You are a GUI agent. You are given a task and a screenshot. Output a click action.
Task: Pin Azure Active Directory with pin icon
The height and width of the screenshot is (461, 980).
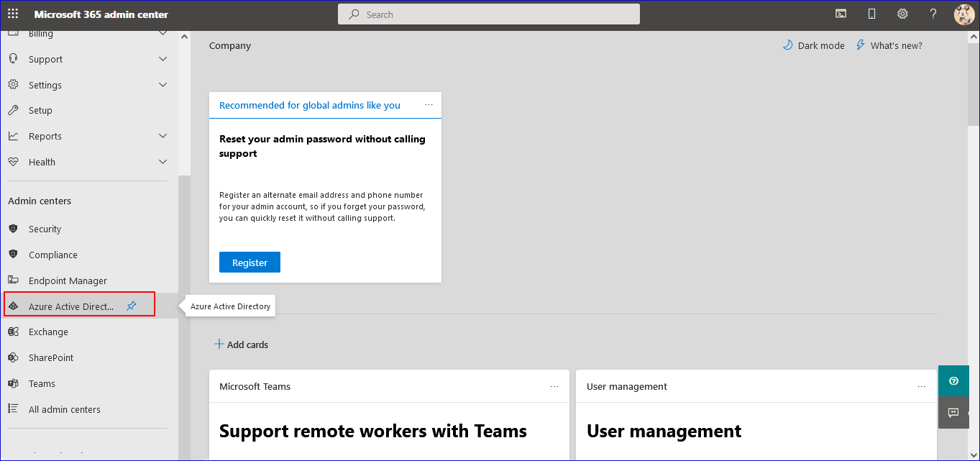pos(131,306)
